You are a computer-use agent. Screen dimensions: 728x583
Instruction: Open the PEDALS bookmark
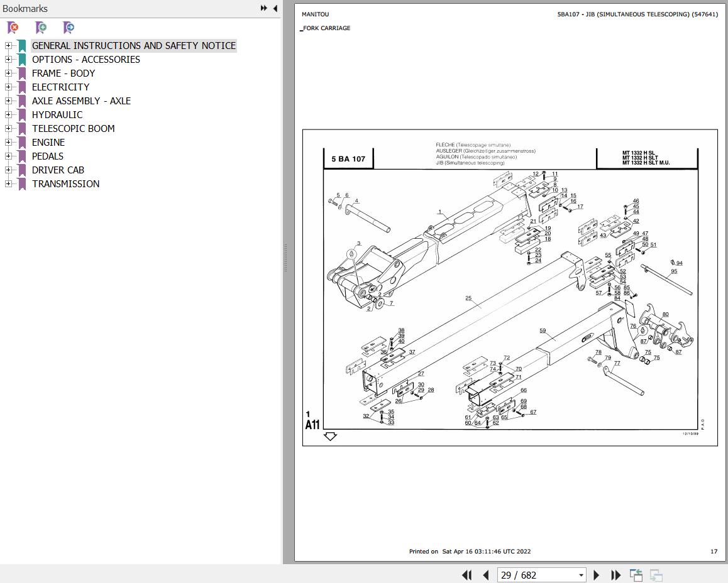click(x=47, y=156)
